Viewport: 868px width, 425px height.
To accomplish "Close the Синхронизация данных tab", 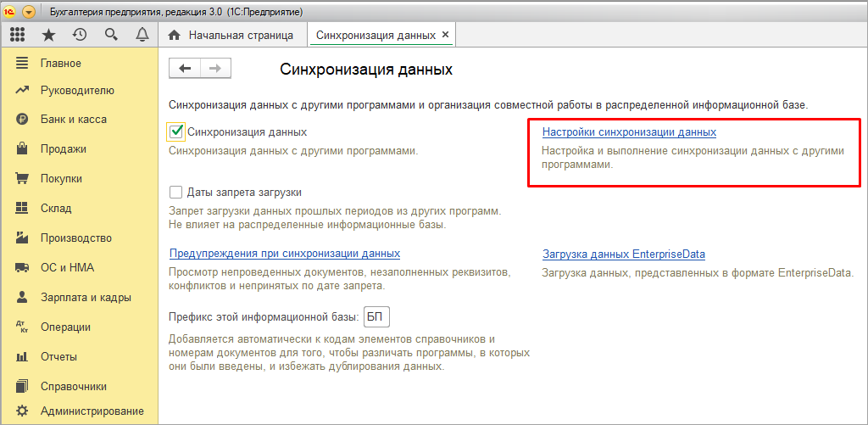I will pos(446,35).
